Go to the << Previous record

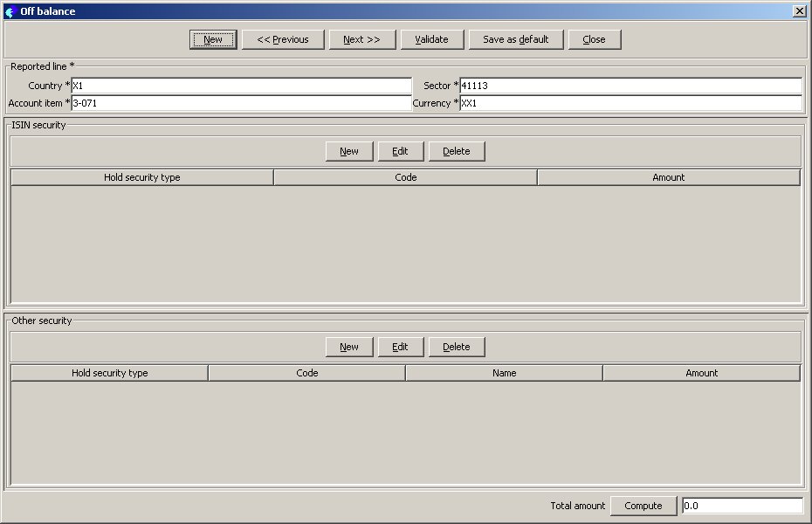(283, 39)
